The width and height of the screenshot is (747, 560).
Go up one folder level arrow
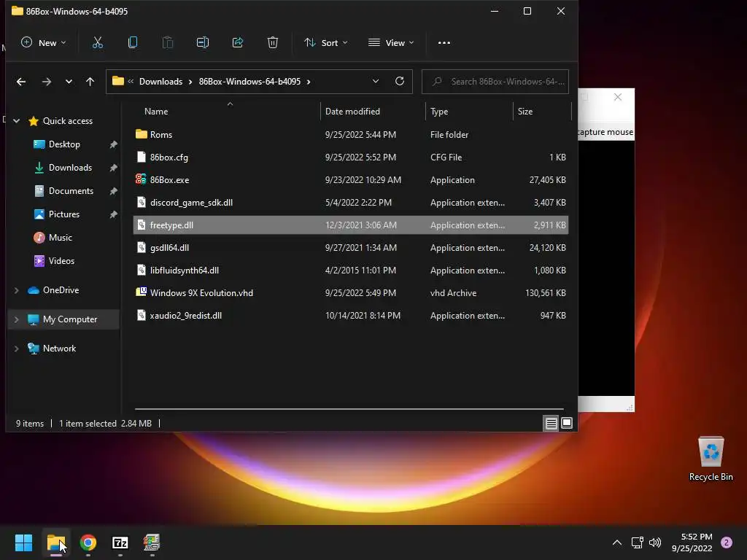[90, 82]
